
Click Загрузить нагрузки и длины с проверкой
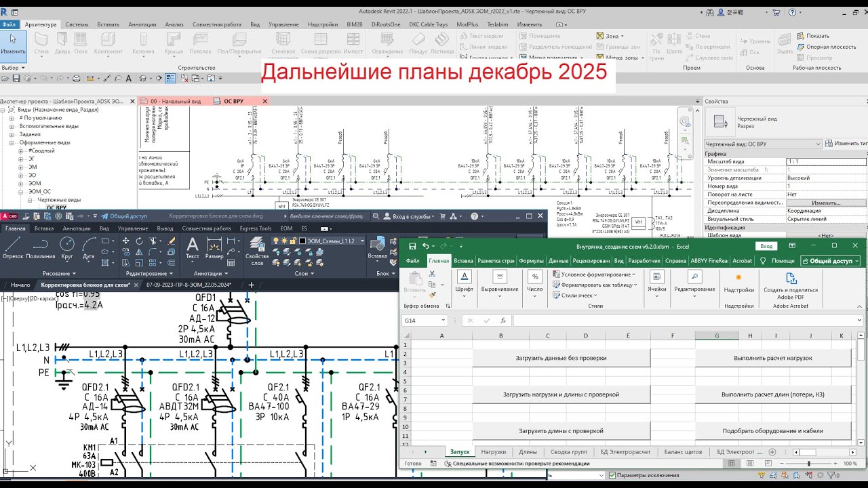point(561,394)
